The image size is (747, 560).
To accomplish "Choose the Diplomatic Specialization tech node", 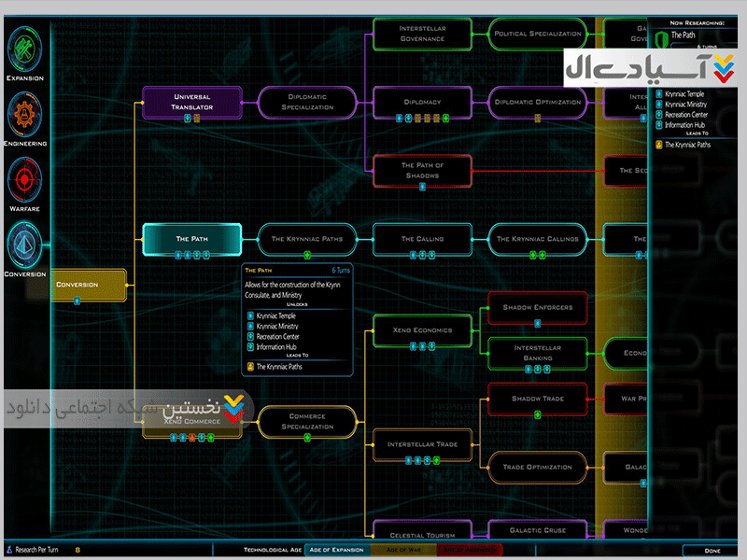I will click(307, 101).
